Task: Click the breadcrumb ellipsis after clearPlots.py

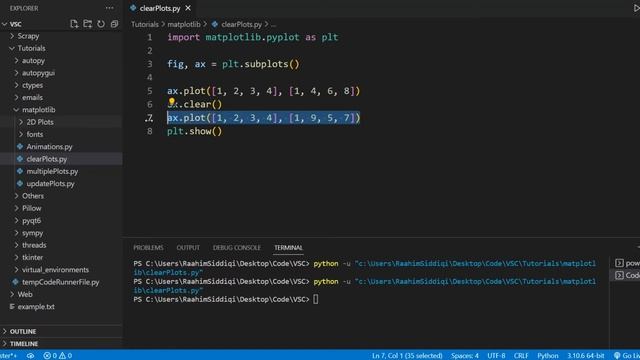Action: pos(273,25)
